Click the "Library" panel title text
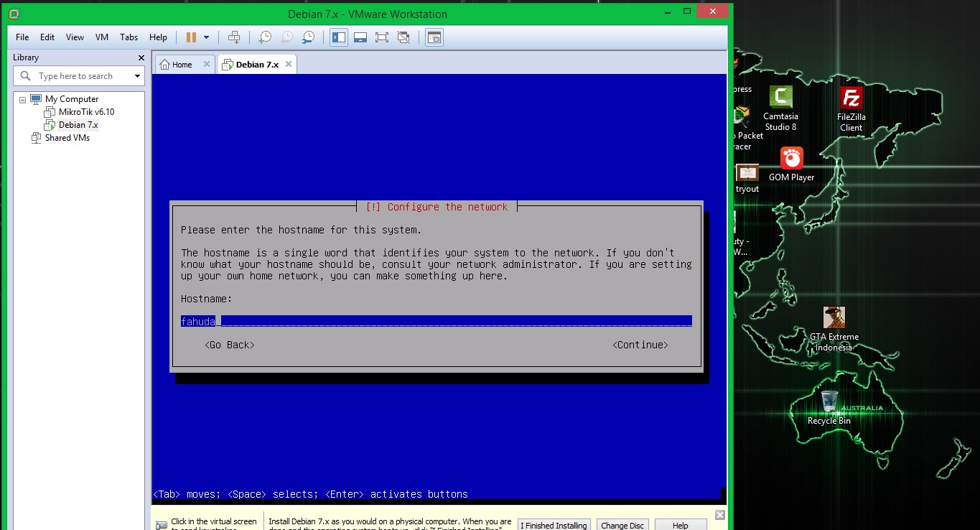 click(26, 57)
